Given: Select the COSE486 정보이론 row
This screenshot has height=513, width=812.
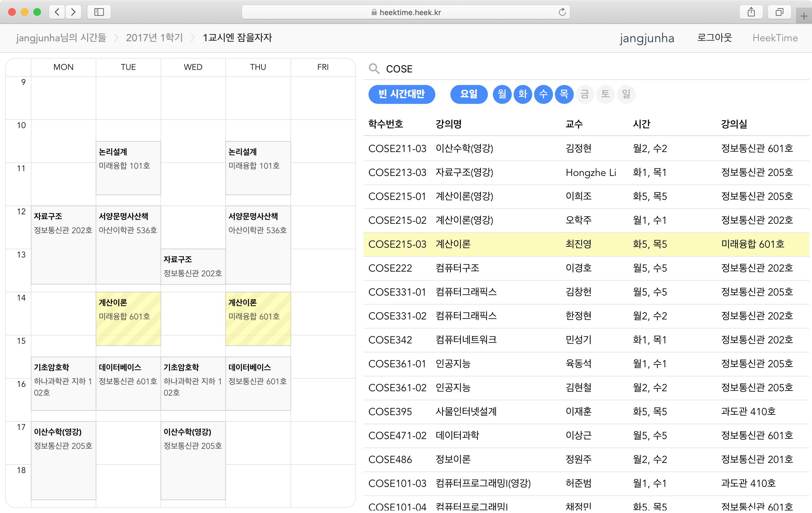Looking at the screenshot, I should coord(586,460).
